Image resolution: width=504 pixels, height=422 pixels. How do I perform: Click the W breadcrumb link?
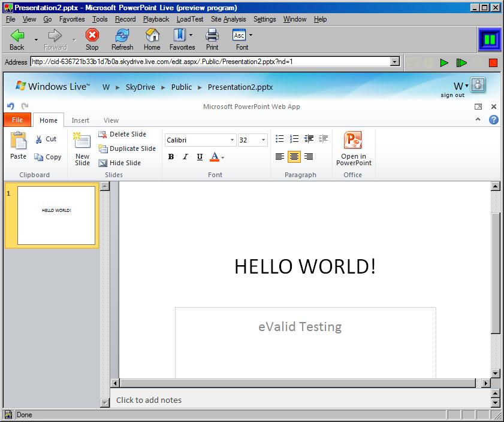106,87
